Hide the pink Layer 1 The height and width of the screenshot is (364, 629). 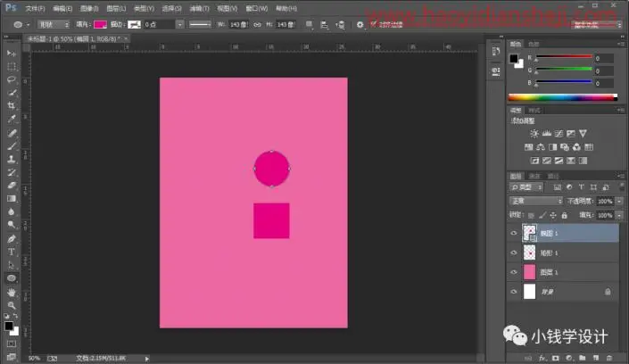tap(514, 272)
